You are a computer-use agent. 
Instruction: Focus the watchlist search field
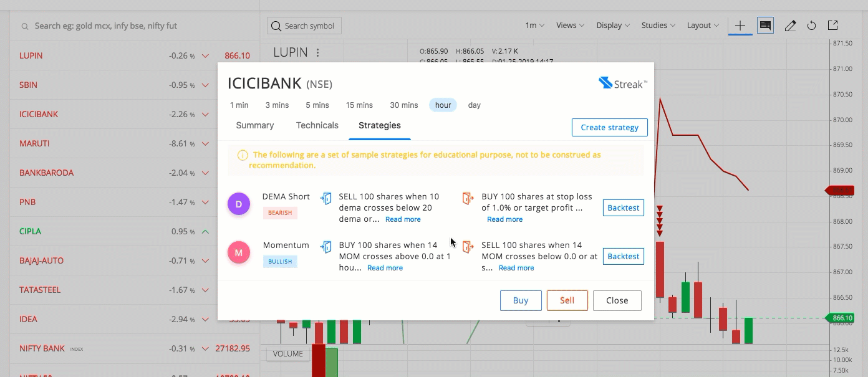tap(135, 26)
